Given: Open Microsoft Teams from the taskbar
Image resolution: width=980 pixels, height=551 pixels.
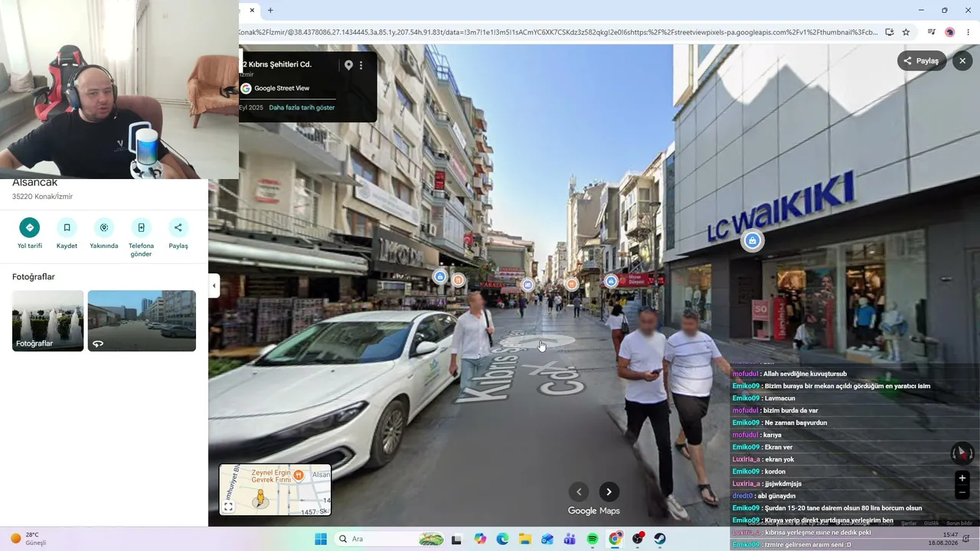Looking at the screenshot, I should pos(570,539).
